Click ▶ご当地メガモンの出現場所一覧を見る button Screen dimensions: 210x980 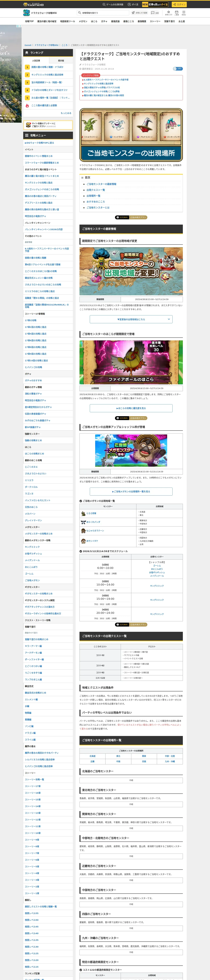pyautogui.click(x=131, y=491)
